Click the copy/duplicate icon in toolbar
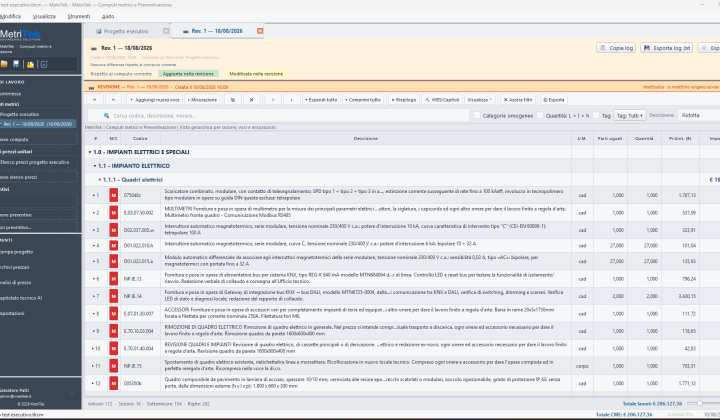 (x=233, y=100)
